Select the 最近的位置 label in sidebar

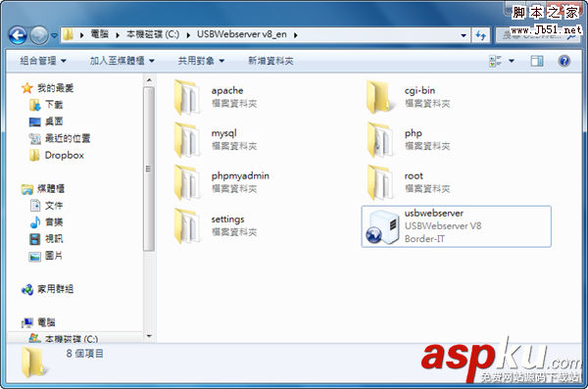click(68, 138)
